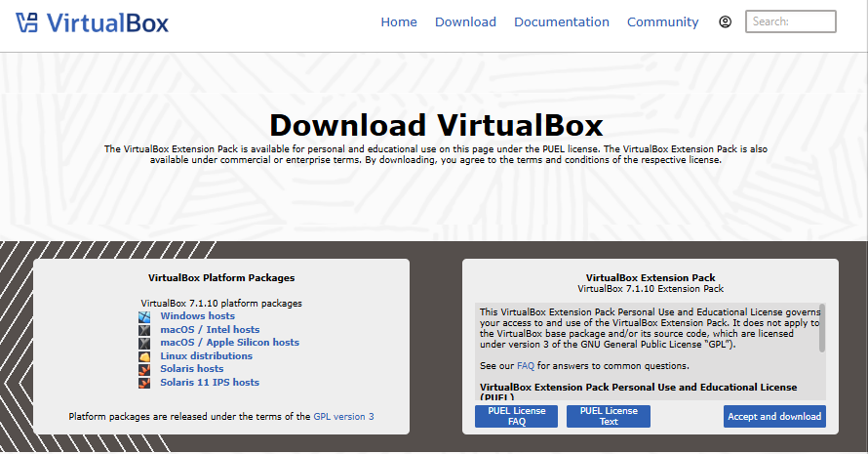
Task: Click the PUEL License Text button
Action: click(609, 416)
